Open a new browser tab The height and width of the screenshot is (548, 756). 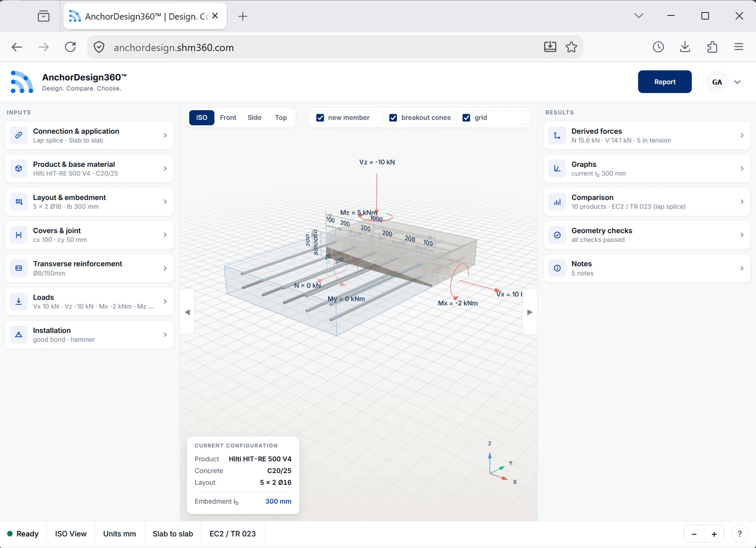coord(243,17)
